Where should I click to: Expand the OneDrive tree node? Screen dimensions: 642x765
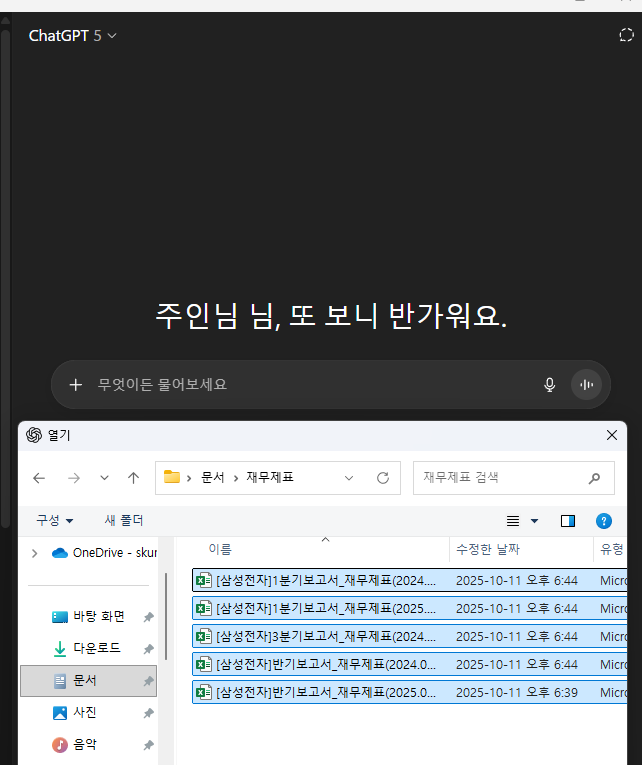[35, 553]
